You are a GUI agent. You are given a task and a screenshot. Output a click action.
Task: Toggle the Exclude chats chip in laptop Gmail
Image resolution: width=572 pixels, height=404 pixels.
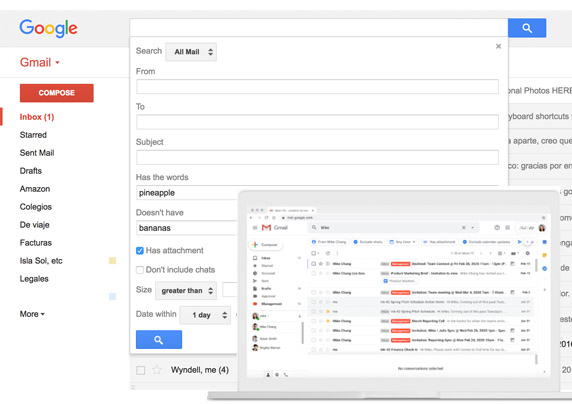pos(368,242)
